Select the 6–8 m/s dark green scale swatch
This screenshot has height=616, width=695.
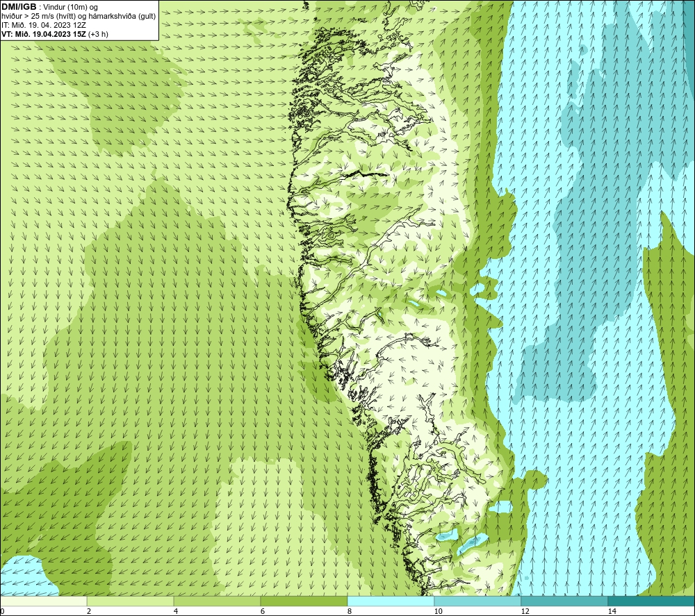point(304,601)
